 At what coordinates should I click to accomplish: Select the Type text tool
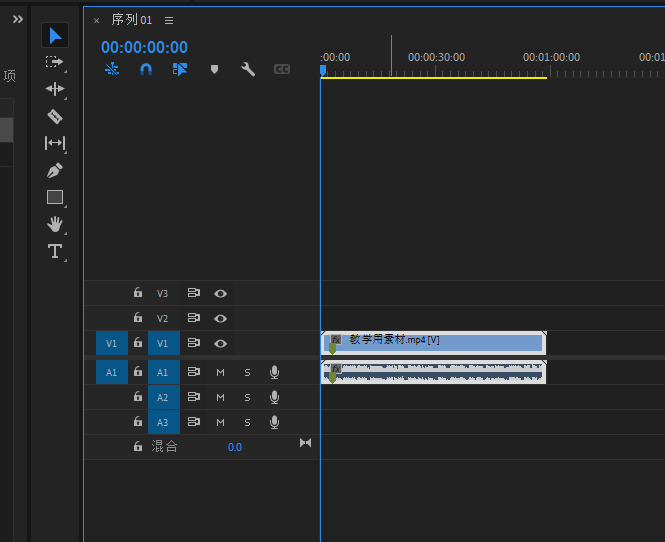[x=55, y=251]
